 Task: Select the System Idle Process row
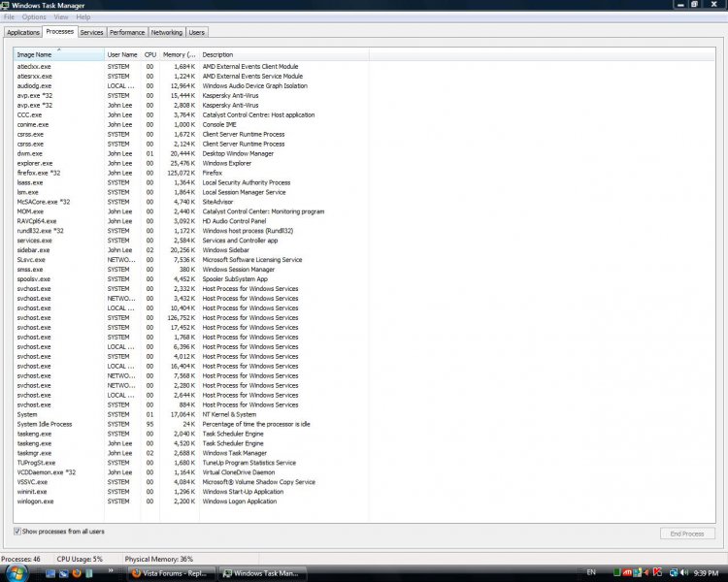191,424
